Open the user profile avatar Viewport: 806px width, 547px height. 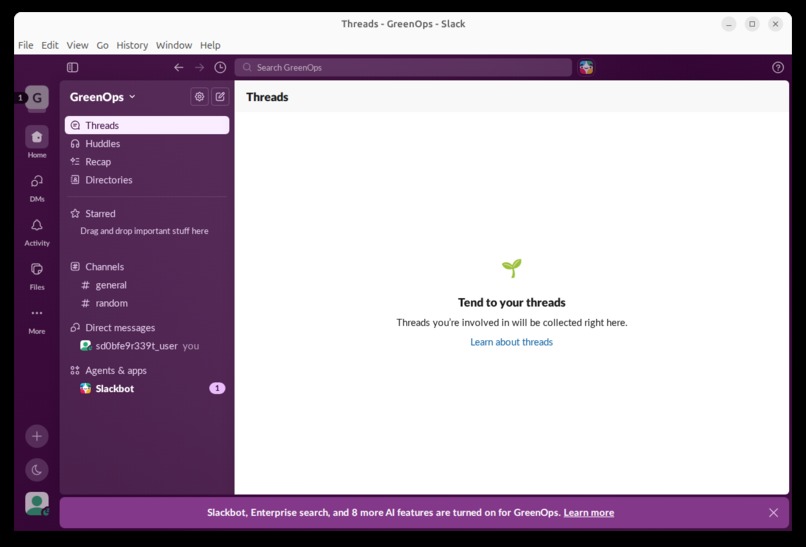37,504
